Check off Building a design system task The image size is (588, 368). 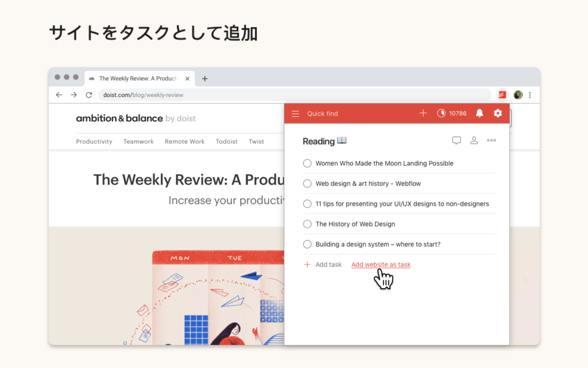point(307,244)
